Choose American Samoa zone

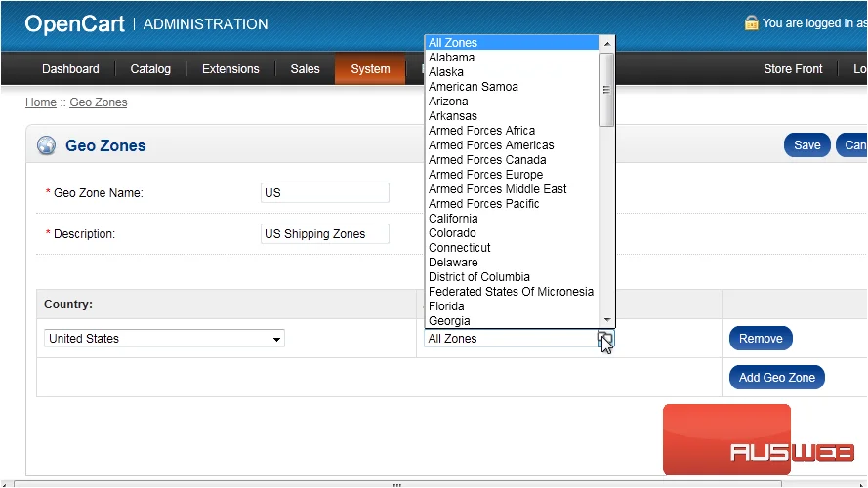pos(512,87)
